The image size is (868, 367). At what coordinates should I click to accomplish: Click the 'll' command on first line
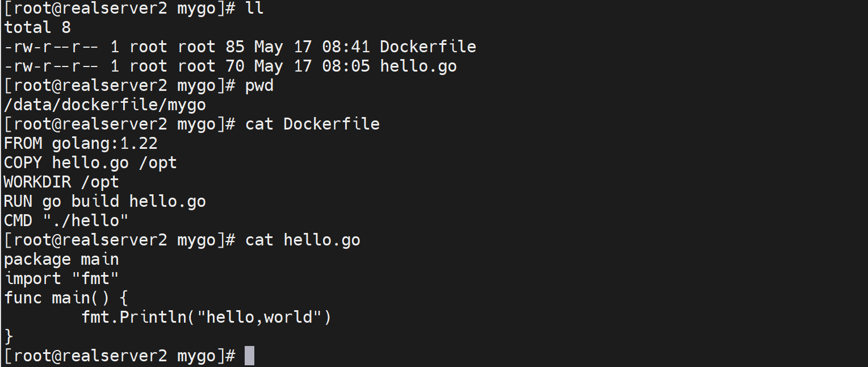(254, 8)
